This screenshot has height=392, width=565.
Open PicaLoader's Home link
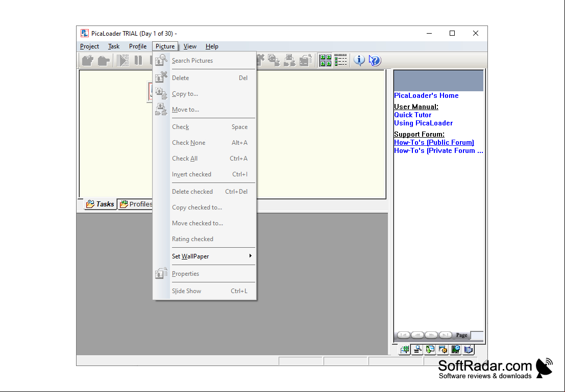(x=426, y=95)
